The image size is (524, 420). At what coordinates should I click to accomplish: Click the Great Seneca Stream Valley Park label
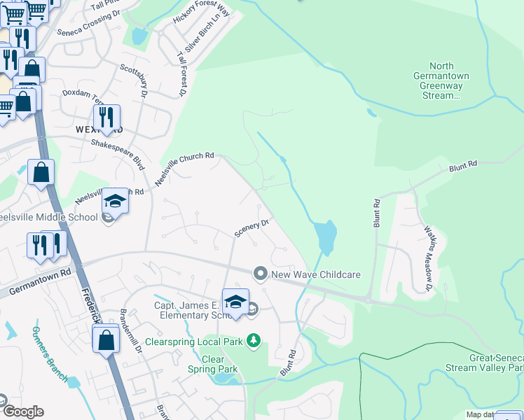point(485,363)
